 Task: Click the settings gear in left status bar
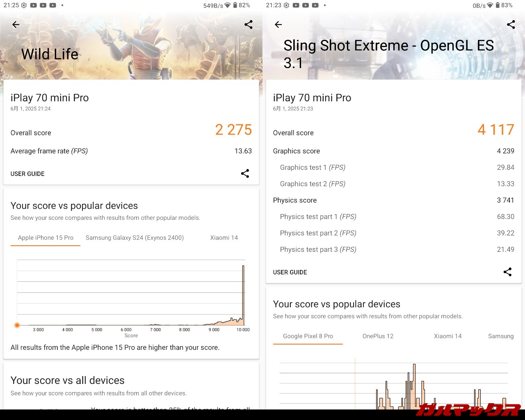(x=24, y=5)
